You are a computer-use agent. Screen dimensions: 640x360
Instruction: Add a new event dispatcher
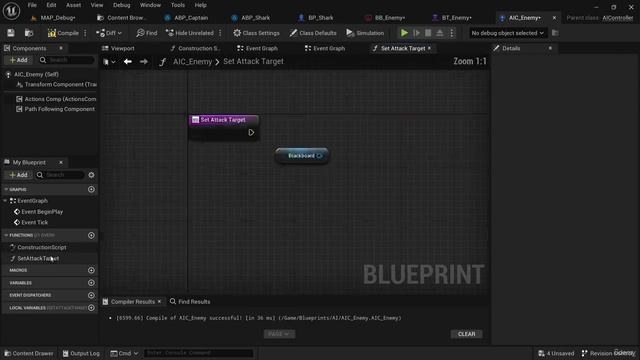[x=91, y=296]
